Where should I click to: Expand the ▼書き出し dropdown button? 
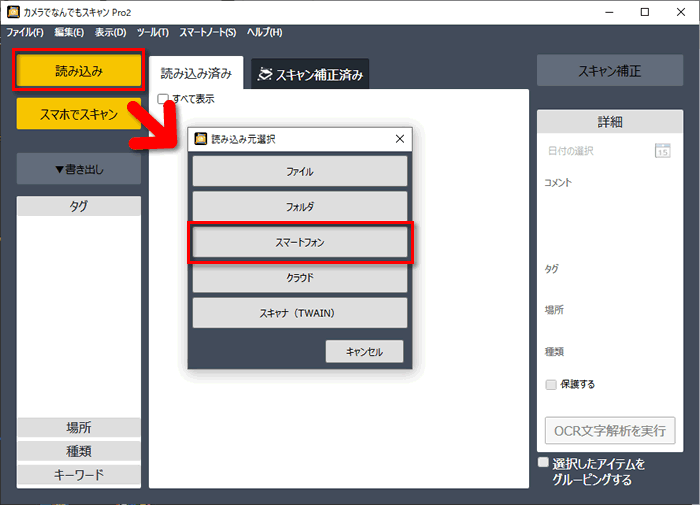(x=78, y=170)
